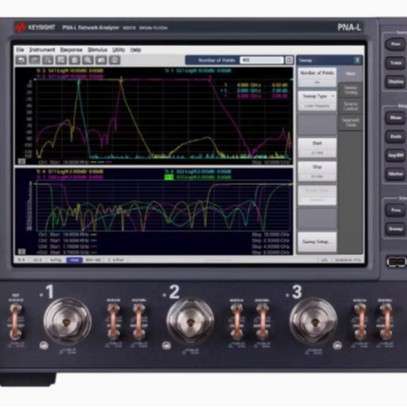407x407 pixels.
Task: Click the Number of Points entry field
Action: (x=262, y=60)
